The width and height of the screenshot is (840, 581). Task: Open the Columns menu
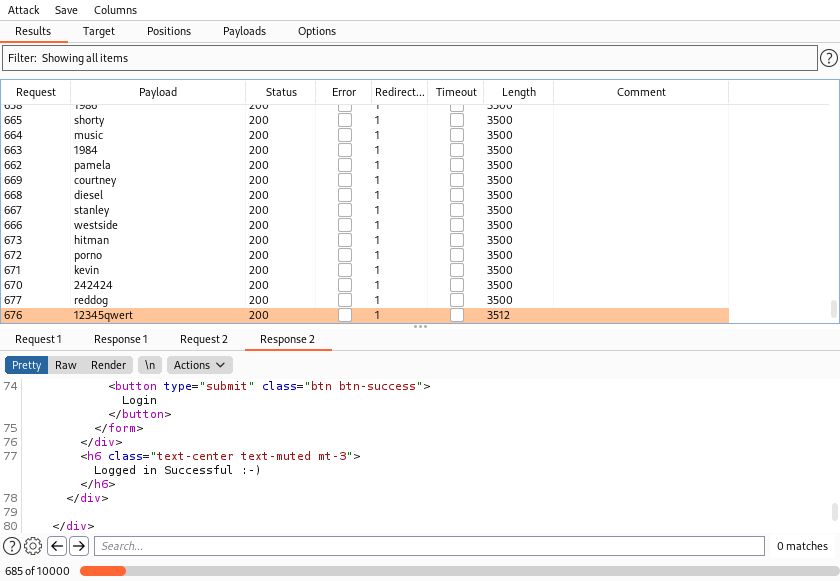tap(115, 10)
